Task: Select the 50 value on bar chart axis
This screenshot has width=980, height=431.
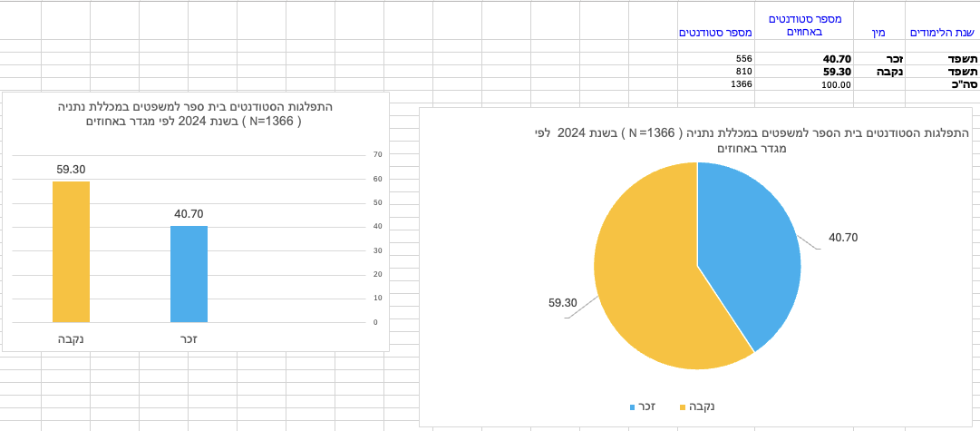Action: pyautogui.click(x=377, y=202)
